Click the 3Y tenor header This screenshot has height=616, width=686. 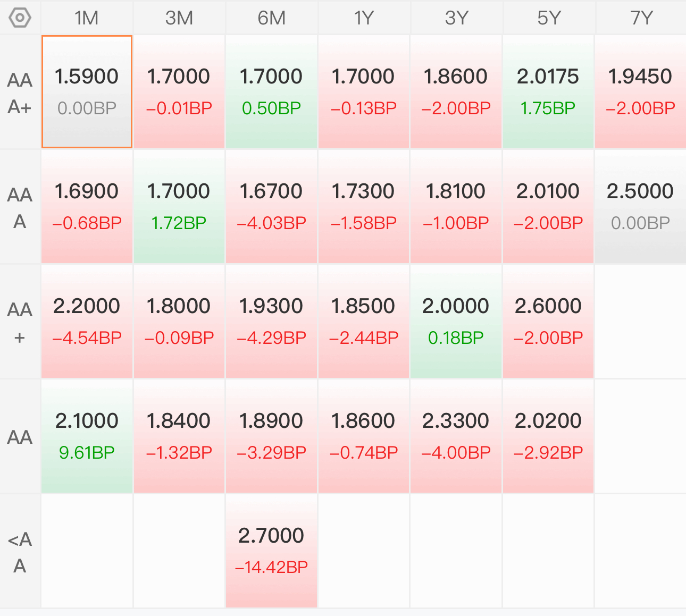tap(456, 18)
